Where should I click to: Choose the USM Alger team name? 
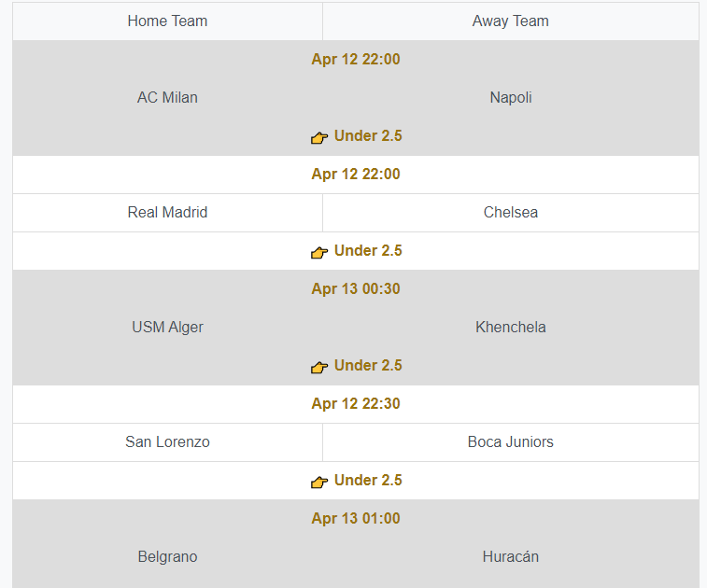pos(167,327)
